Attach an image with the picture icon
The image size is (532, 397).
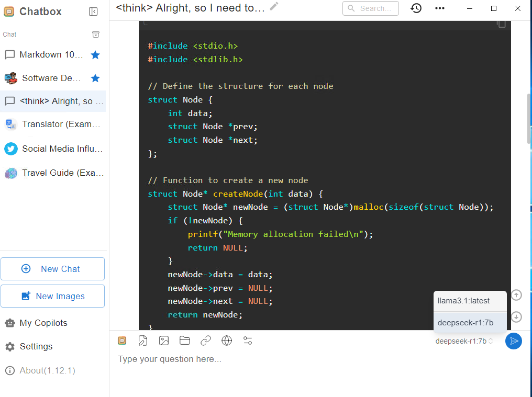tap(164, 341)
